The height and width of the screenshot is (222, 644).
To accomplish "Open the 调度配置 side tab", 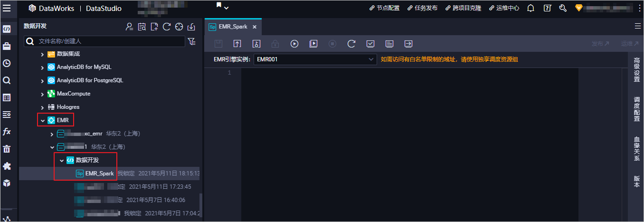I will click(637, 109).
